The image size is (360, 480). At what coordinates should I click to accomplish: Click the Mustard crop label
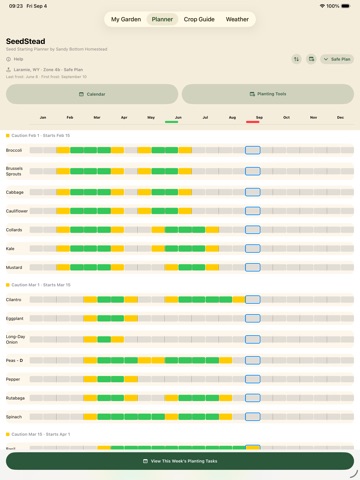[x=14, y=268]
